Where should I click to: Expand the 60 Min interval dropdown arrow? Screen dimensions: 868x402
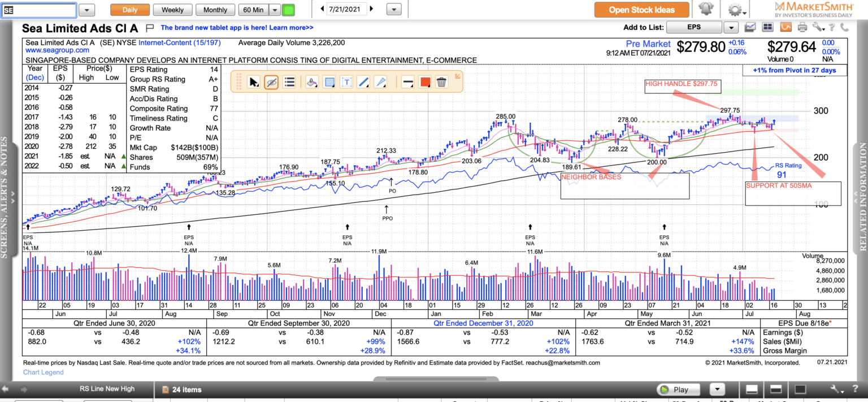pyautogui.click(x=274, y=10)
